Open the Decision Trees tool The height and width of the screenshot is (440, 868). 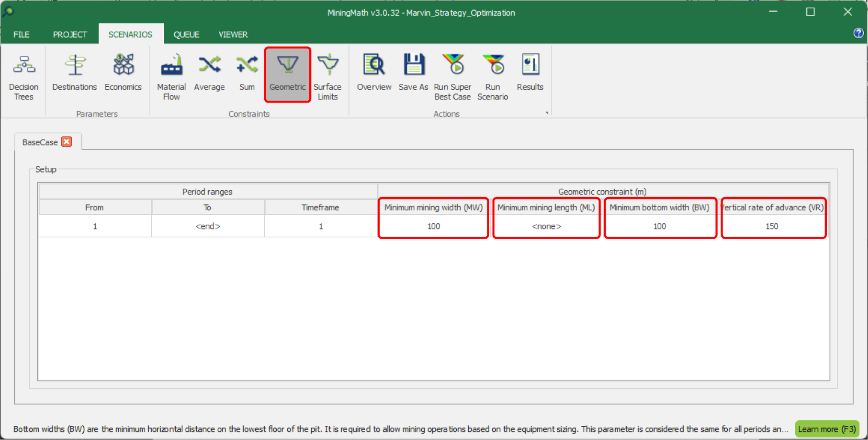pos(23,77)
